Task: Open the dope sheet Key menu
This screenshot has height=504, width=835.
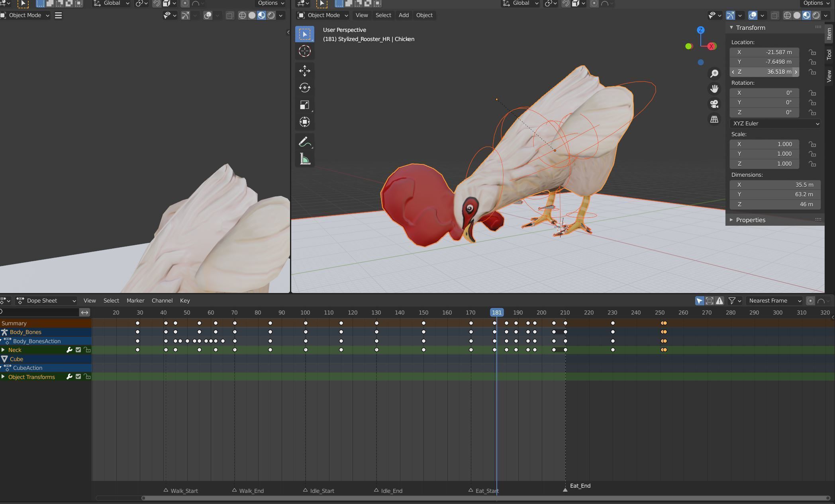Action: tap(185, 301)
